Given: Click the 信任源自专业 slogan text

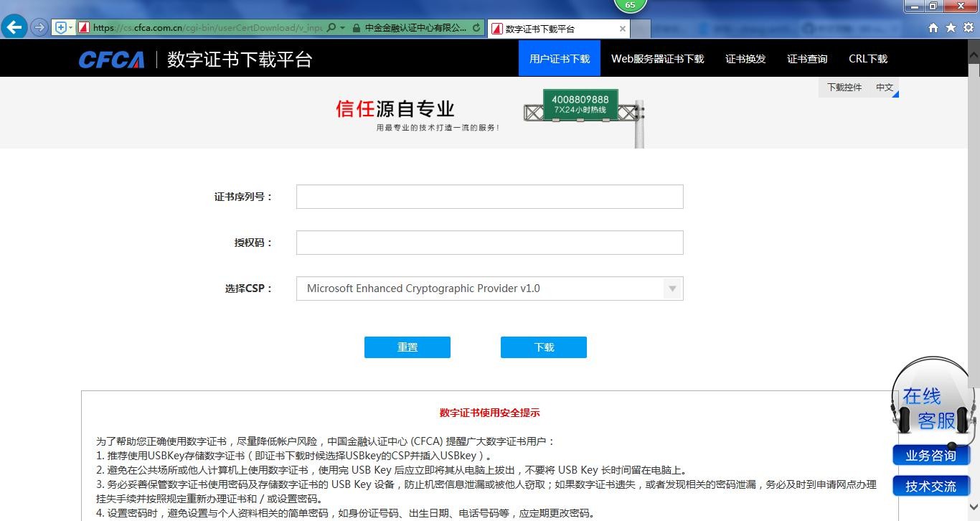Looking at the screenshot, I should (395, 108).
